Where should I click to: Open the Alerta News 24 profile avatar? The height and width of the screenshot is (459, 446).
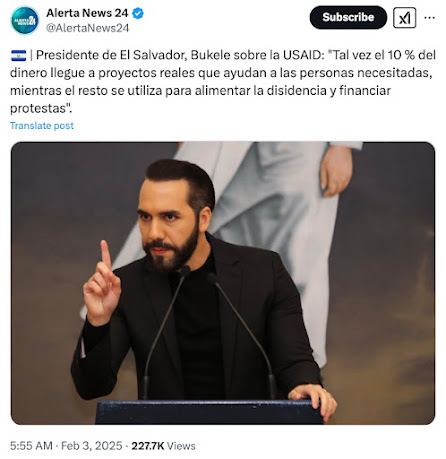click(x=25, y=20)
